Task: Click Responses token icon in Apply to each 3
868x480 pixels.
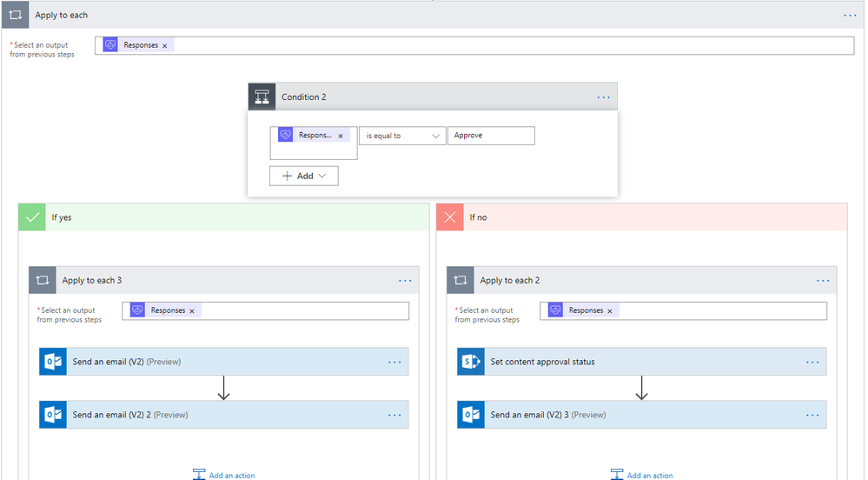Action: coord(138,310)
